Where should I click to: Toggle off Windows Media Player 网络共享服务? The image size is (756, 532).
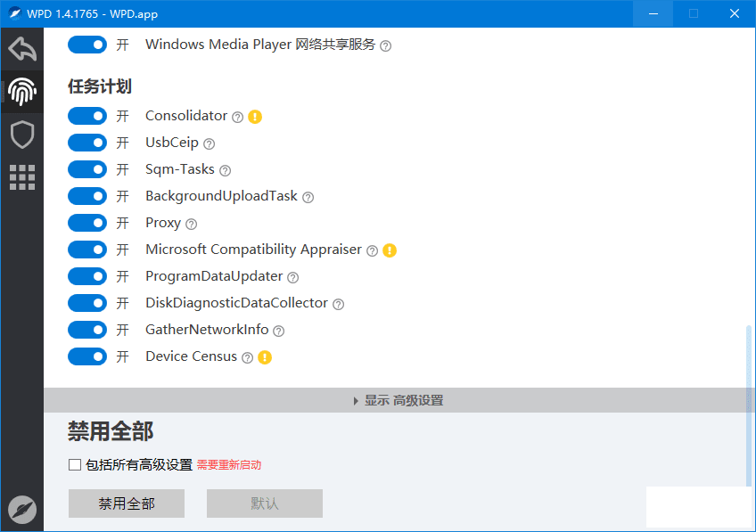pos(87,45)
